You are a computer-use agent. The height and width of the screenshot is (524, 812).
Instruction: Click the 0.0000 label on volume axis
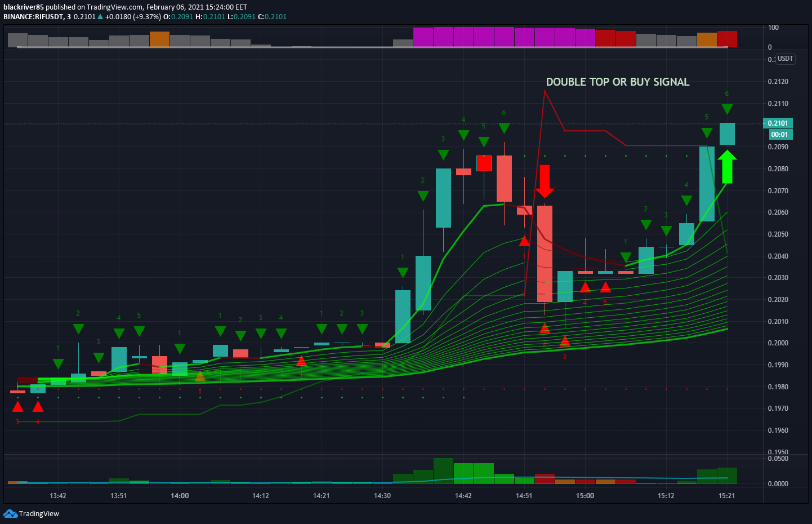[x=778, y=484]
